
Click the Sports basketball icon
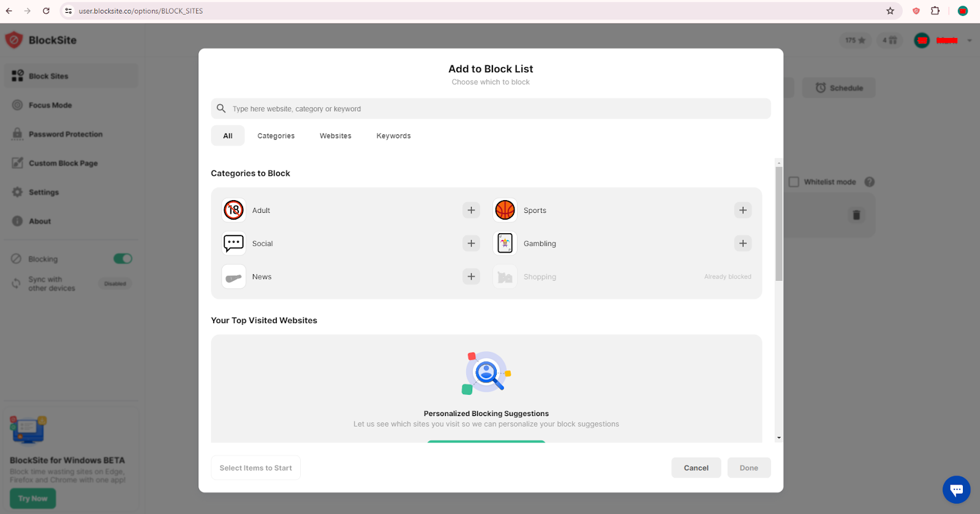505,210
